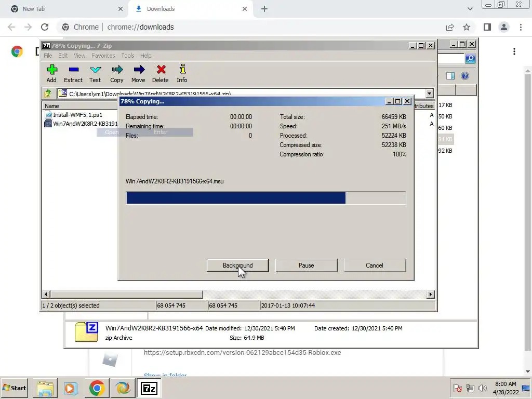Click the Explorer preview pane icon
This screenshot has width=532, height=399.
(x=450, y=76)
